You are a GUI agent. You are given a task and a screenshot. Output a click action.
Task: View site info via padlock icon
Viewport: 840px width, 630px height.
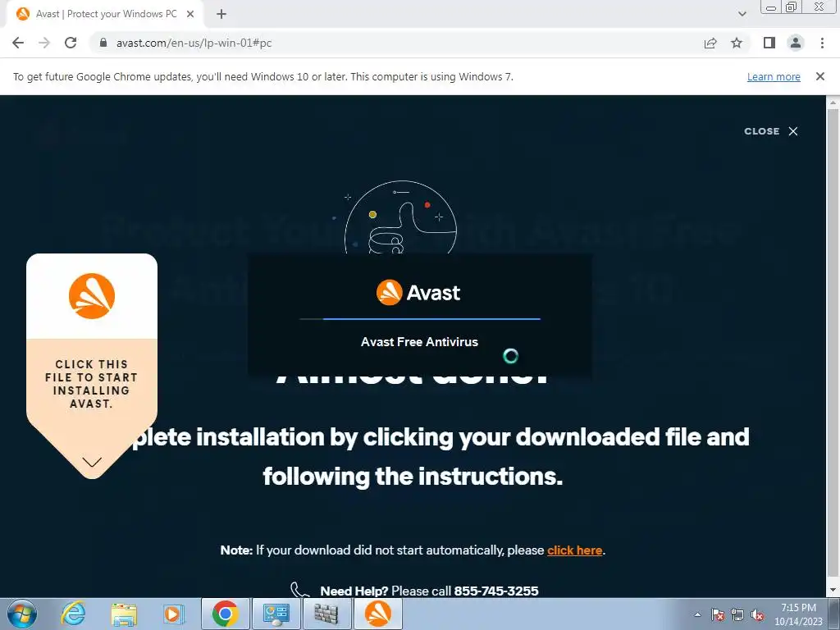[x=103, y=43]
